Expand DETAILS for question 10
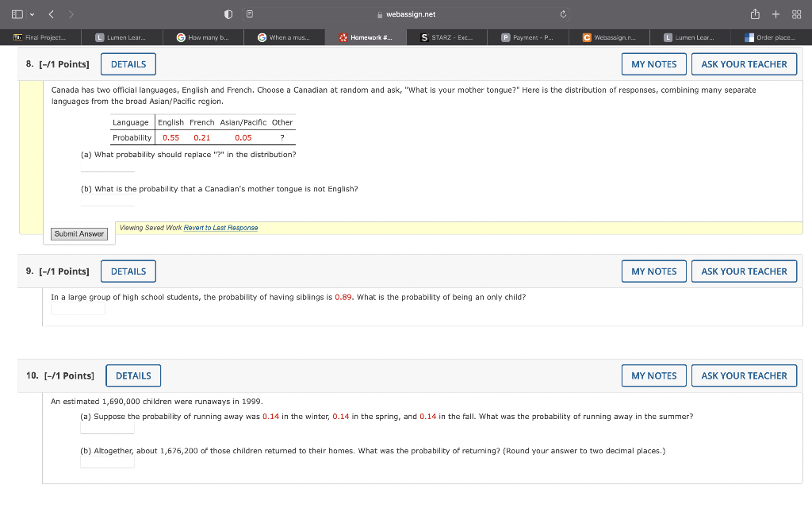 click(x=132, y=375)
